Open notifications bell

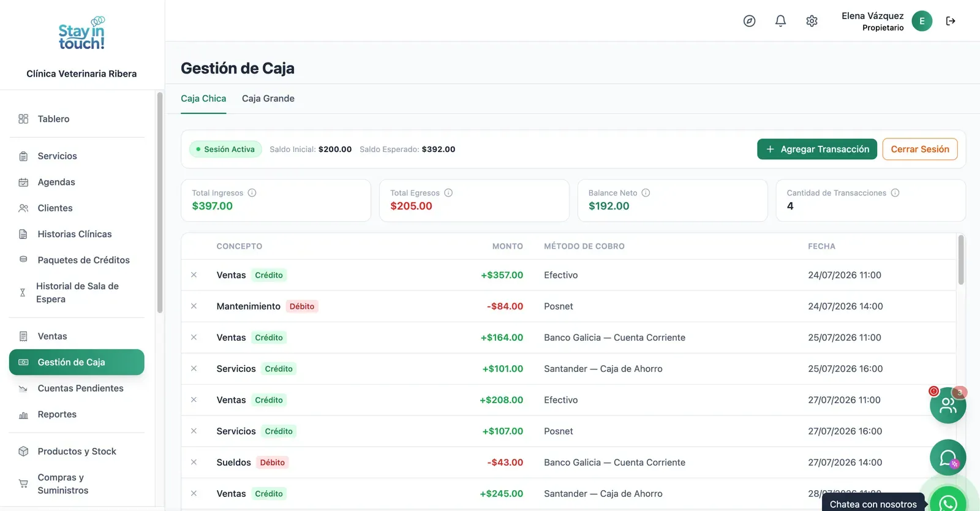[780, 21]
